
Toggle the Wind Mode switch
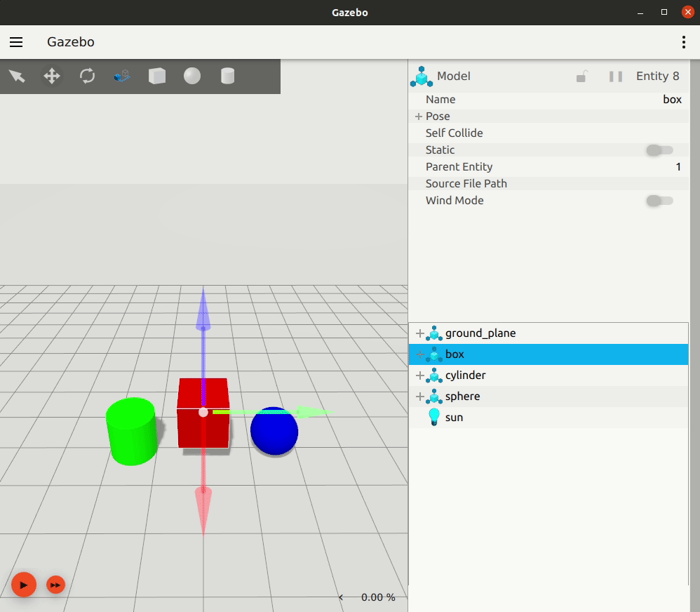[x=659, y=201]
